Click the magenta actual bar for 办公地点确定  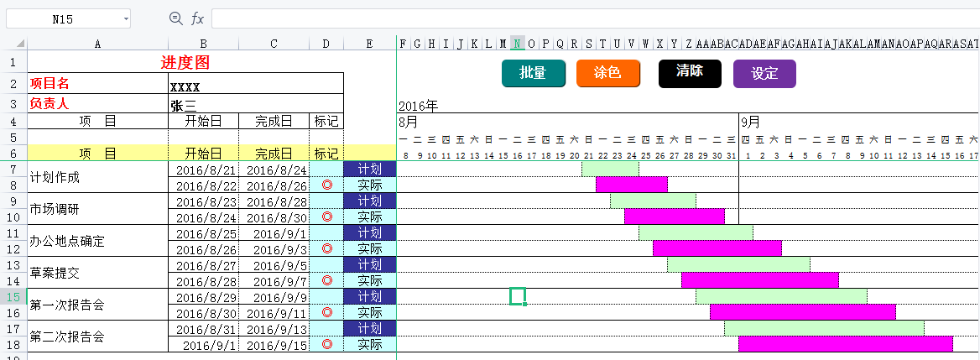tap(717, 248)
